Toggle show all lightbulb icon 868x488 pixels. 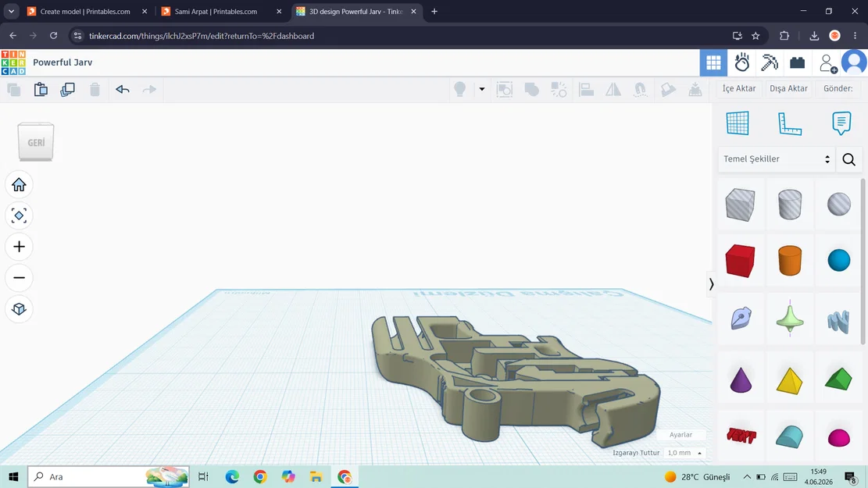point(459,89)
